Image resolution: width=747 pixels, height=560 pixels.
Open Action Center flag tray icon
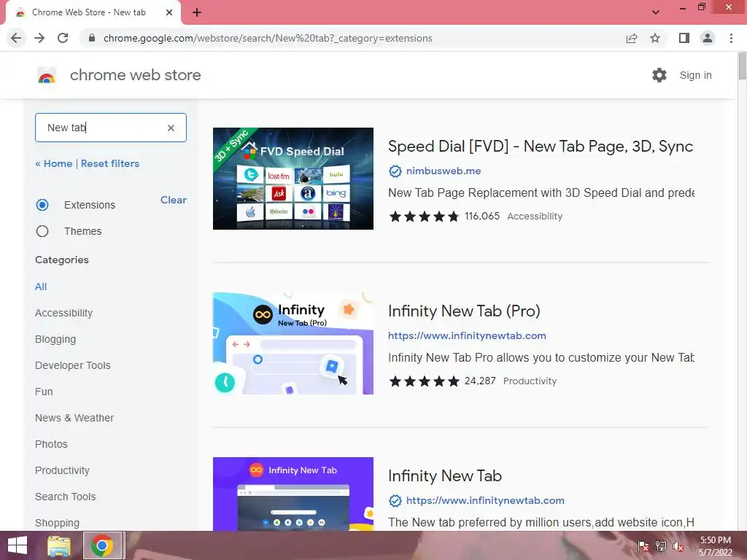click(x=643, y=545)
